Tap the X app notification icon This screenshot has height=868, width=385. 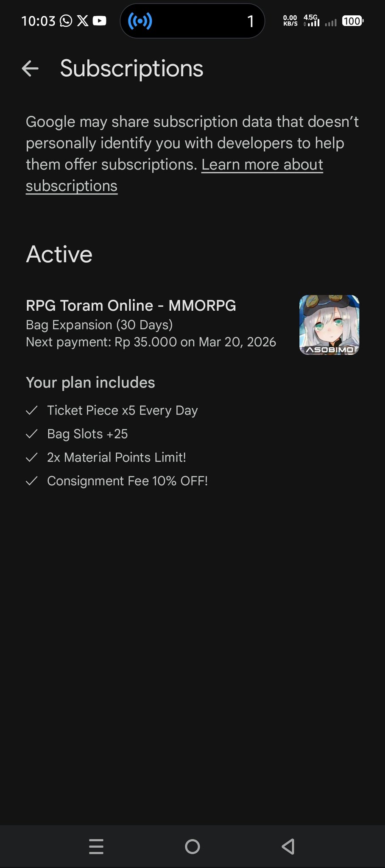(83, 20)
